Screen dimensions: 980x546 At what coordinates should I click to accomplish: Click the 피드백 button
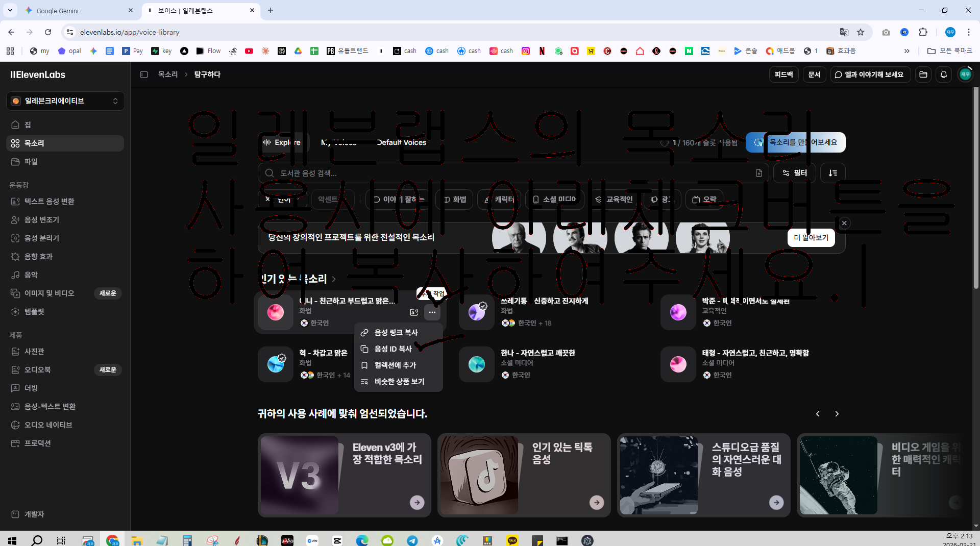point(783,75)
